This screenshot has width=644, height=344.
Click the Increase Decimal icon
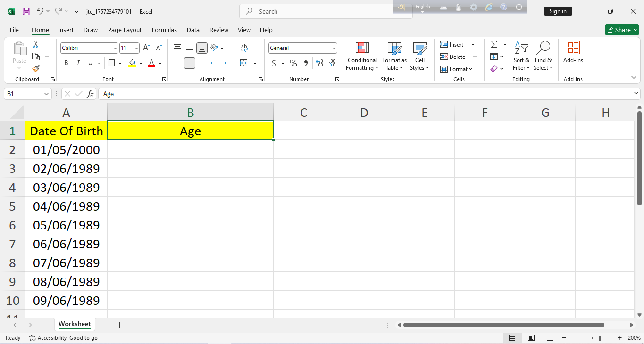319,63
